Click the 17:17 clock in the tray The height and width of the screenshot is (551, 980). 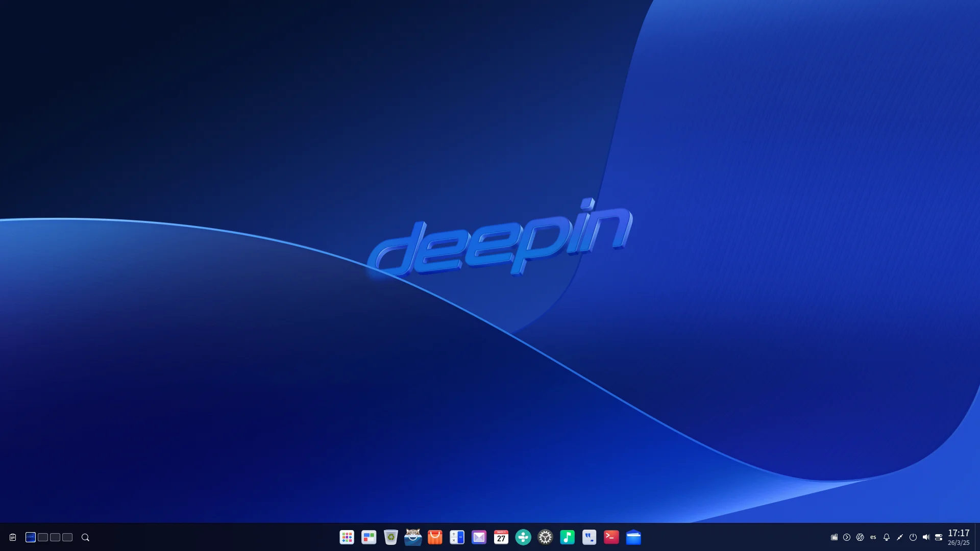[x=959, y=533]
